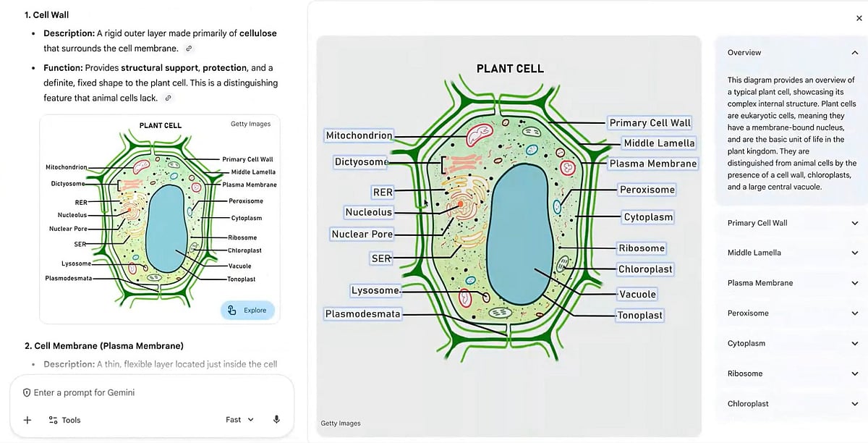Image resolution: width=868 pixels, height=443 pixels.
Task: Click the Explore button on the thumbnail
Action: (247, 309)
